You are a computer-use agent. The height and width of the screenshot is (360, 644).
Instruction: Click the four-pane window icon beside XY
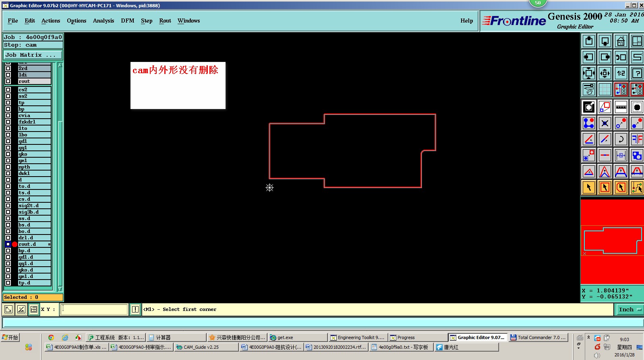tap(34, 309)
